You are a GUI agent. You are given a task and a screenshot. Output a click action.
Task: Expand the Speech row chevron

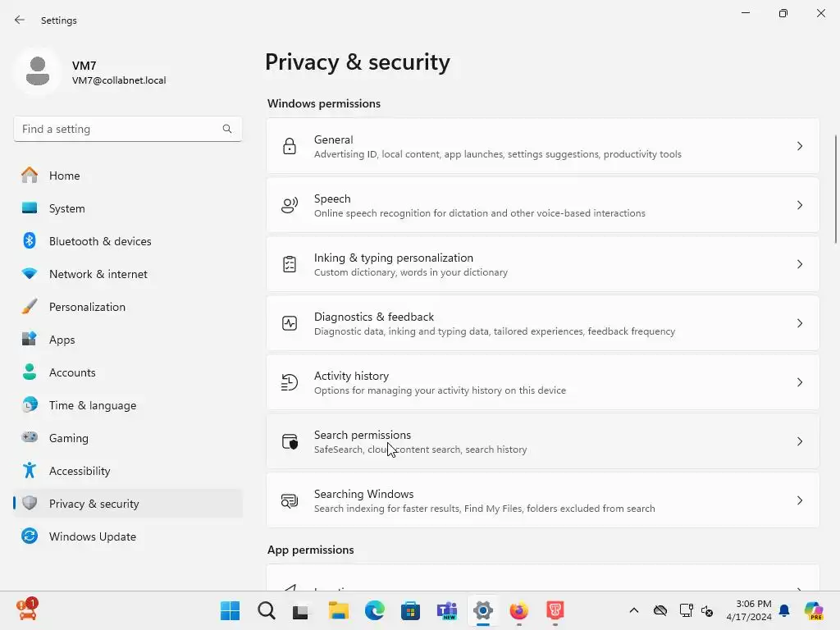[800, 205]
